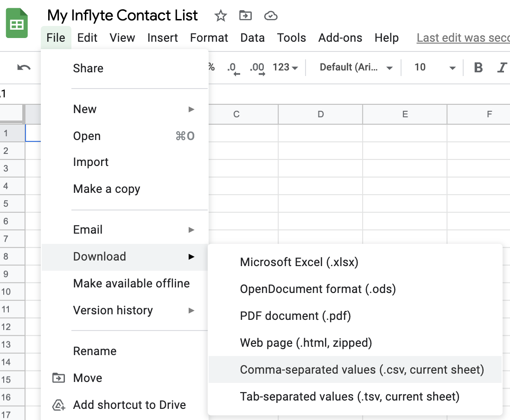This screenshot has height=420, width=510.
Task: Open the Insert menu
Action: (162, 38)
